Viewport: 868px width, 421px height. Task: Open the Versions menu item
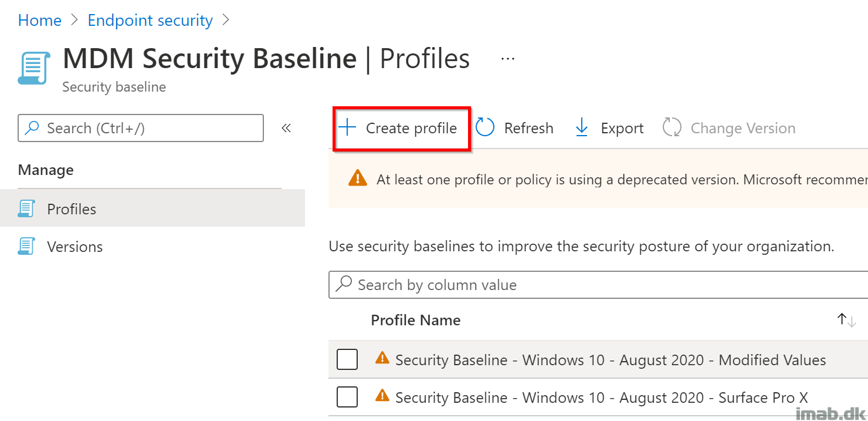(74, 247)
